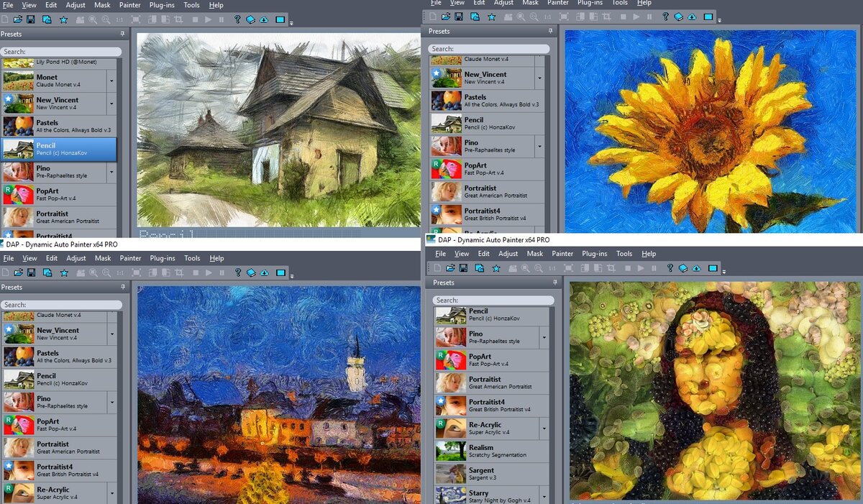Batch save copy icon in bottom-right window

click(480, 268)
